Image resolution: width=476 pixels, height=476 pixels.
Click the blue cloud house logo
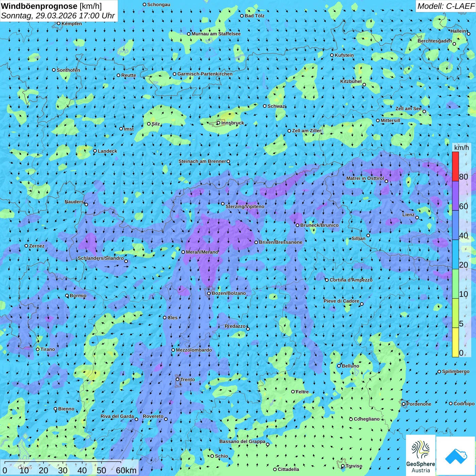point(456,456)
